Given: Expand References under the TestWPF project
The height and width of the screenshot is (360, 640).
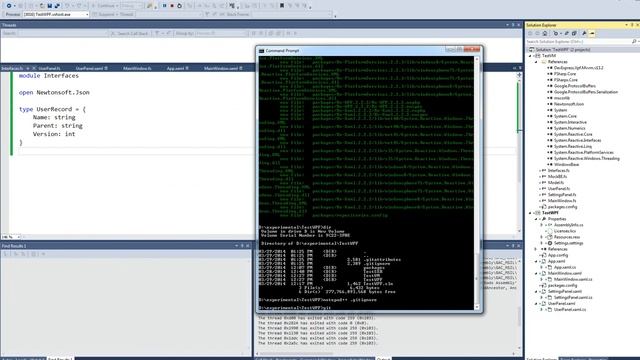Looking at the screenshot, I should pyautogui.click(x=536, y=249).
